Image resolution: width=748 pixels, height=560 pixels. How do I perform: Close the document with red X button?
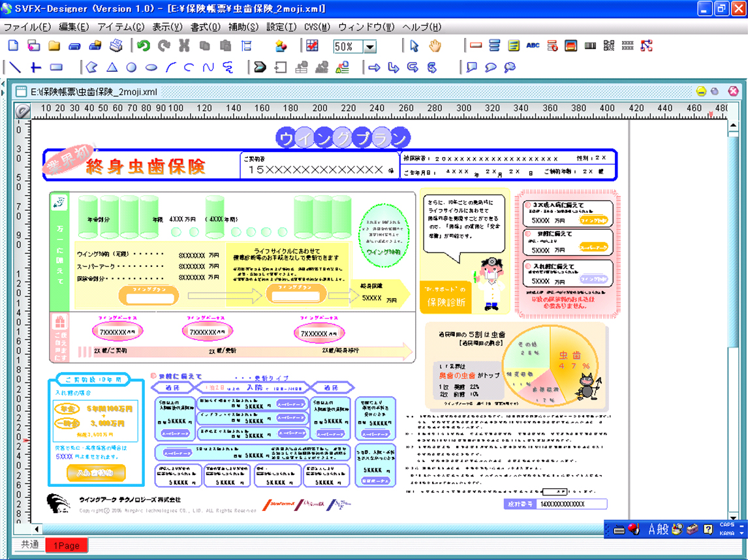(x=733, y=91)
